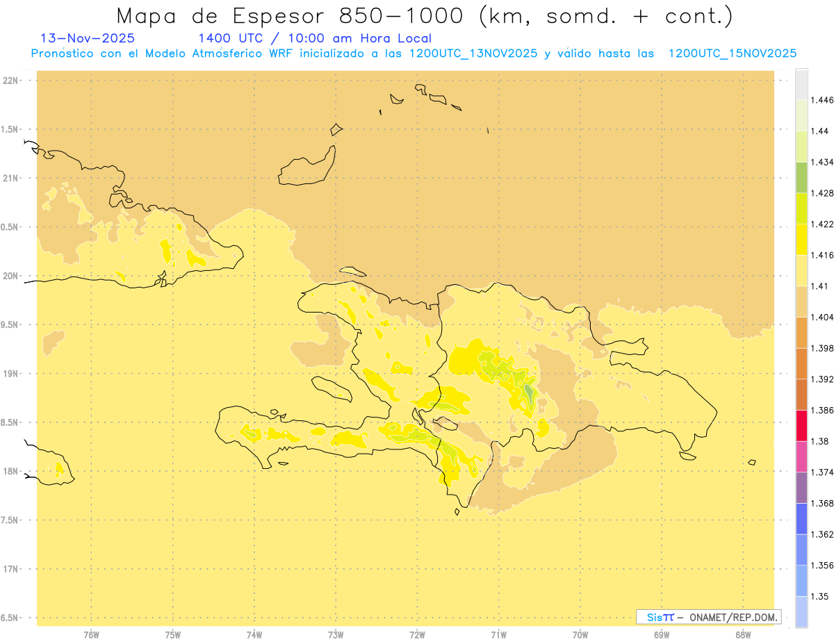
Task: Click the latitude label "22N"
Action: [11, 80]
